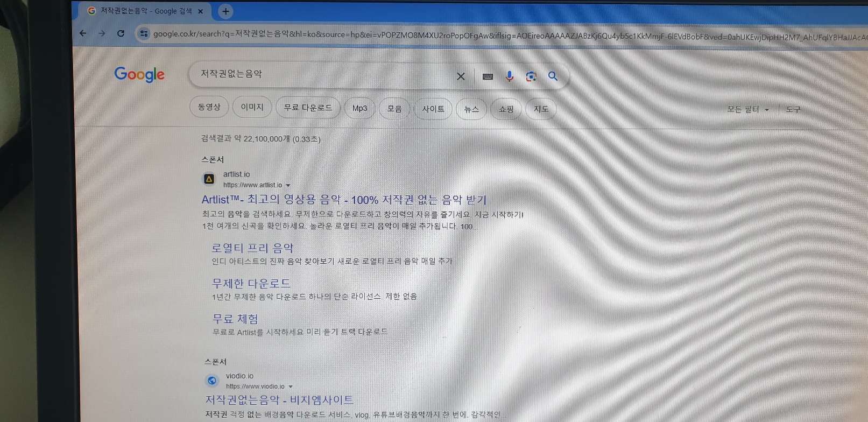Viewport: 868px width, 422px height.
Task: Click the 스폰서 label above artlist.io
Action: pos(213,160)
